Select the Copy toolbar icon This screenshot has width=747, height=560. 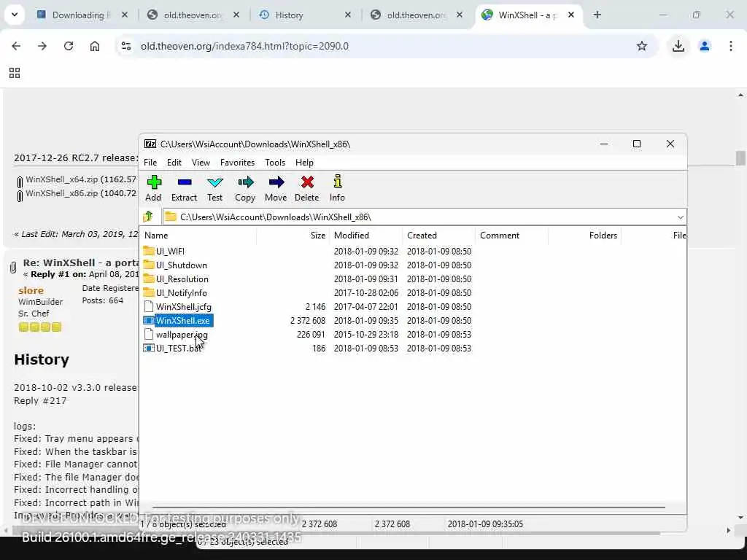pyautogui.click(x=245, y=188)
